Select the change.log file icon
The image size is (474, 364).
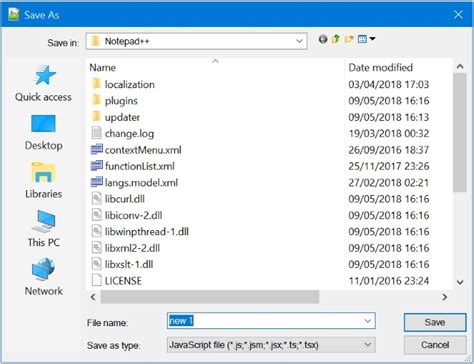pos(96,133)
